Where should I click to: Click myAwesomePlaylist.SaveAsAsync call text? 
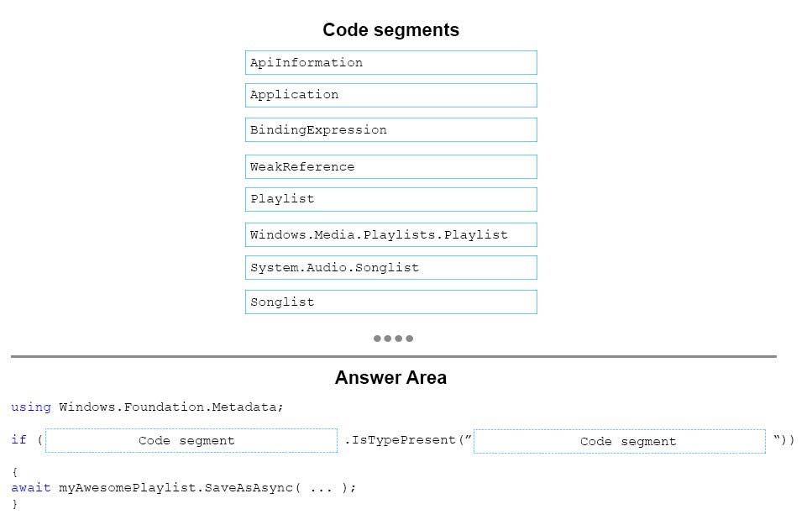176,488
